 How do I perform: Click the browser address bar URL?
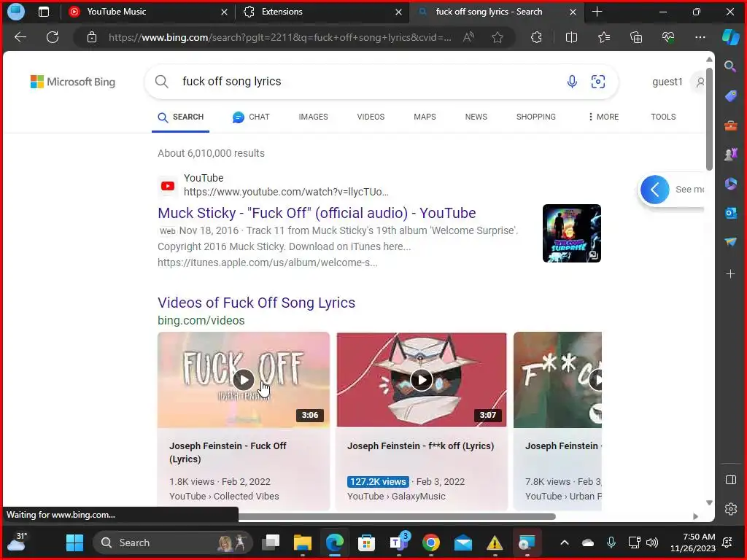pyautogui.click(x=279, y=37)
